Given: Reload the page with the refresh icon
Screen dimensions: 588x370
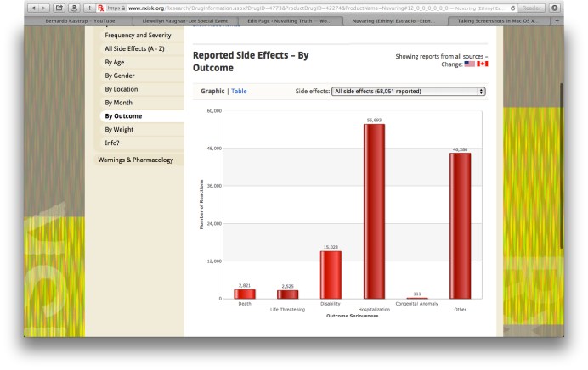Looking at the screenshot, I should coord(511,8).
